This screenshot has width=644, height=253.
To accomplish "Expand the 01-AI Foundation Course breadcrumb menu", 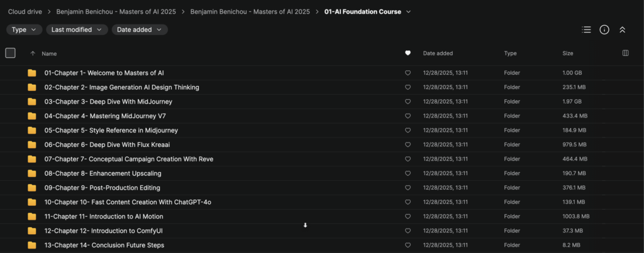I will 409,12.
